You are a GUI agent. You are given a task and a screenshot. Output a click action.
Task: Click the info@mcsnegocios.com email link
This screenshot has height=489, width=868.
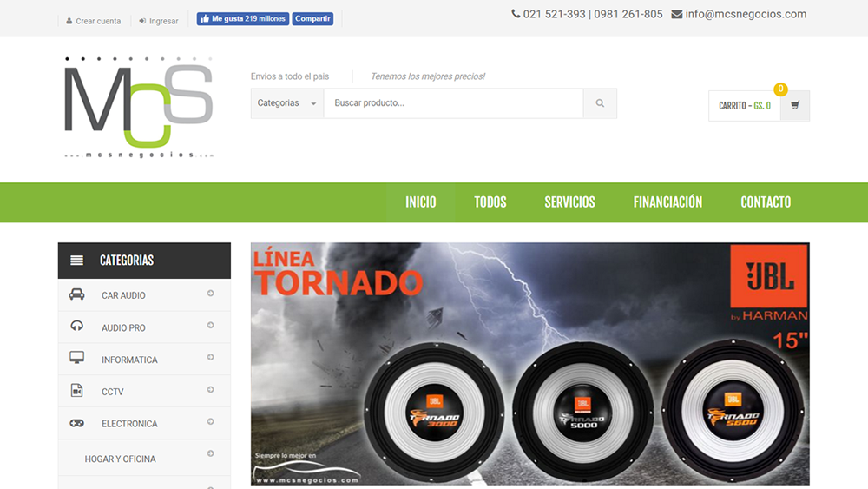click(746, 15)
